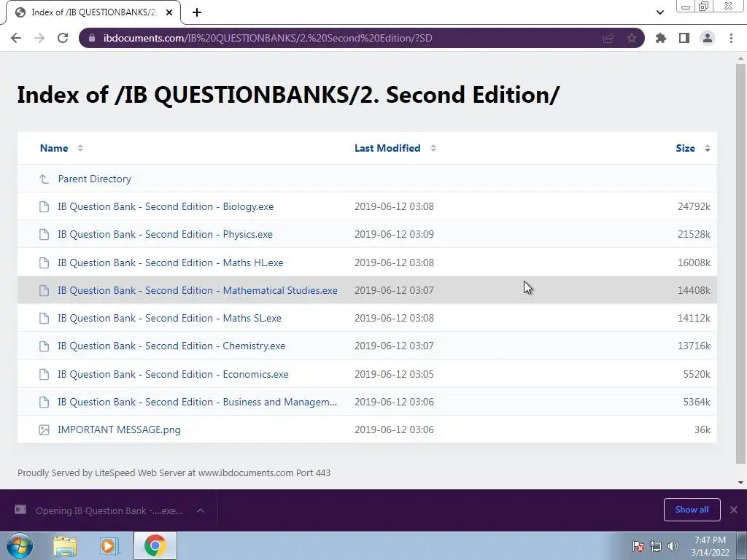Download the Biology.exe question bank
Image resolution: width=747 pixels, height=560 pixels.
[166, 206]
